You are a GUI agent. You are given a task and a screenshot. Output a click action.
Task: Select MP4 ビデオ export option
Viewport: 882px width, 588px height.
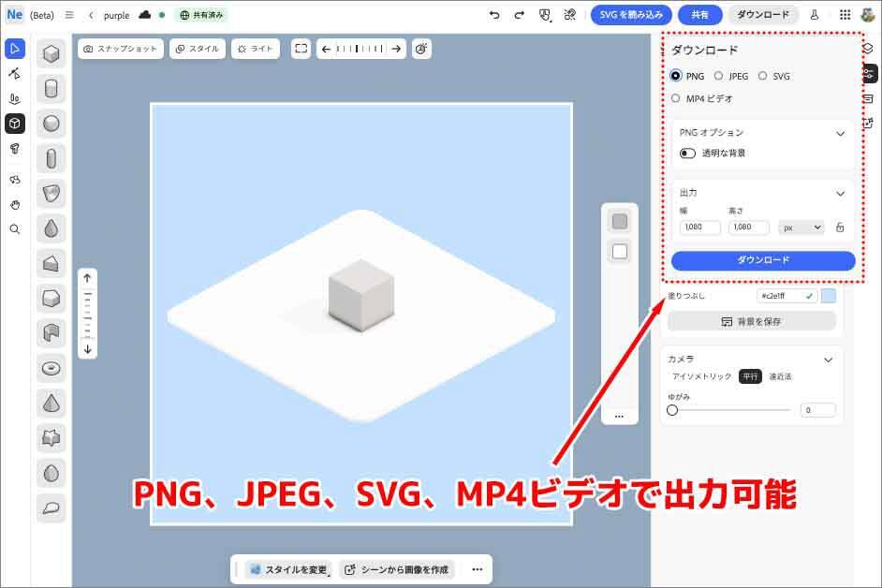(676, 98)
